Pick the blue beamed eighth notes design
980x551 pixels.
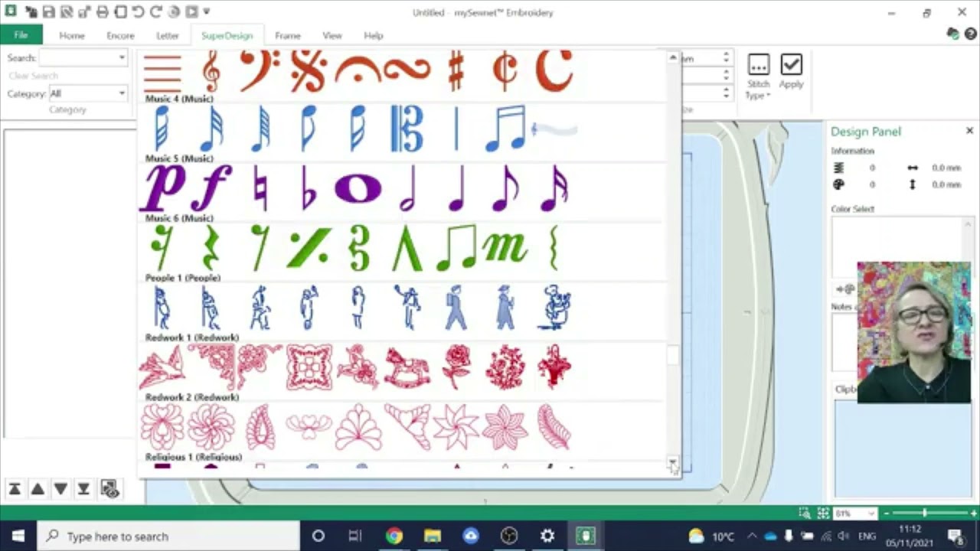coord(505,129)
